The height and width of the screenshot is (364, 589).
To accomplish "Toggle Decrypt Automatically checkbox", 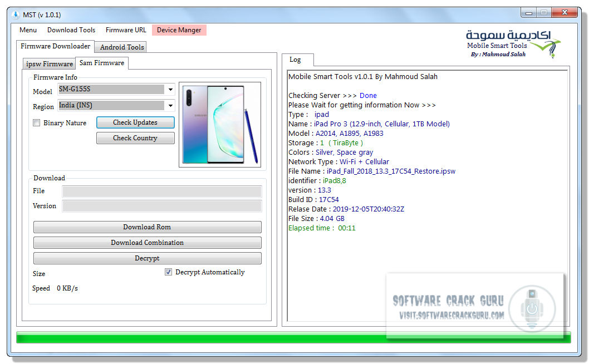I will pyautogui.click(x=168, y=272).
